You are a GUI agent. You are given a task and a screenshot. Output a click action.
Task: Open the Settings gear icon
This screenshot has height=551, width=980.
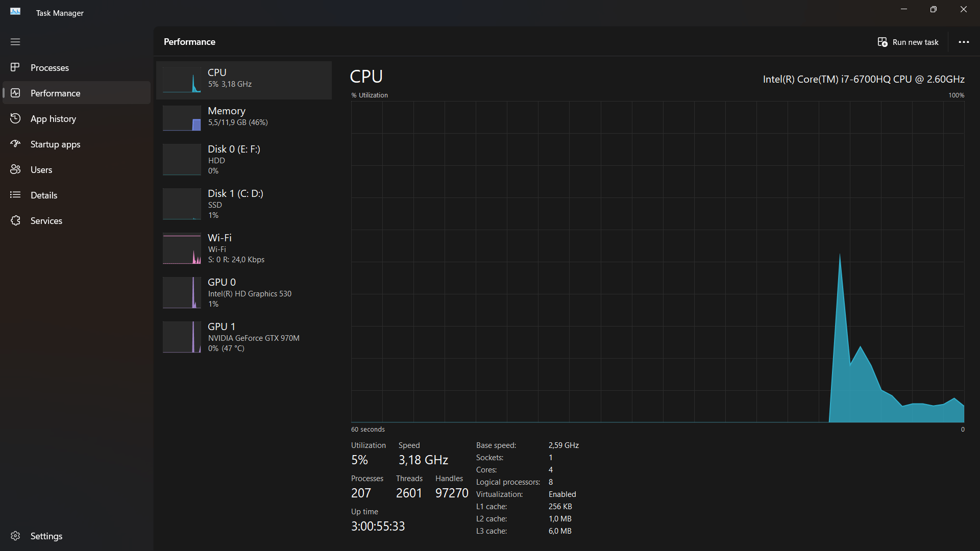coord(15,536)
